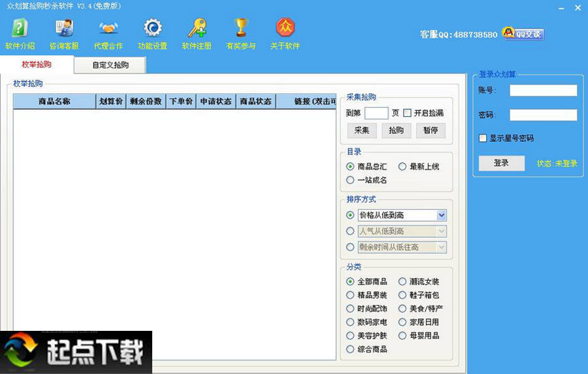Open 有奖参与 trophy icon
The height and width of the screenshot is (374, 588).
click(x=240, y=27)
